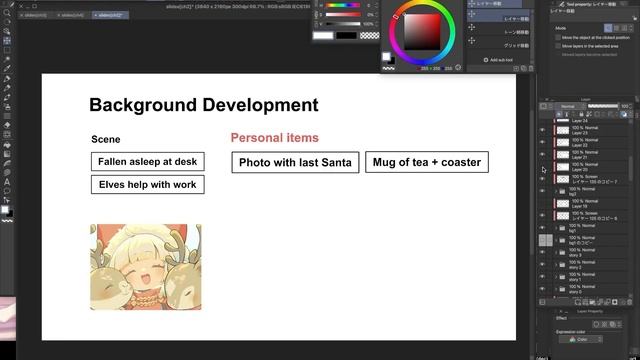Open the wrench settings in Tool property
Image resolution: width=640 pixels, height=360 pixels.
coord(634,18)
